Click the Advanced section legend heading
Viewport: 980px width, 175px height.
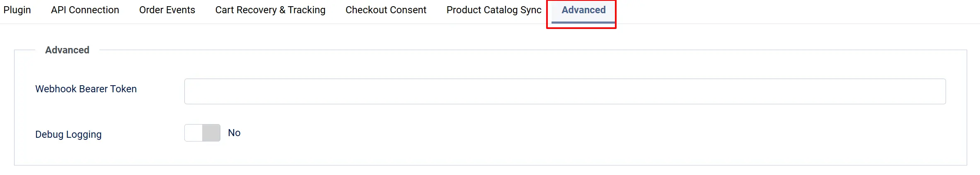pyautogui.click(x=67, y=50)
